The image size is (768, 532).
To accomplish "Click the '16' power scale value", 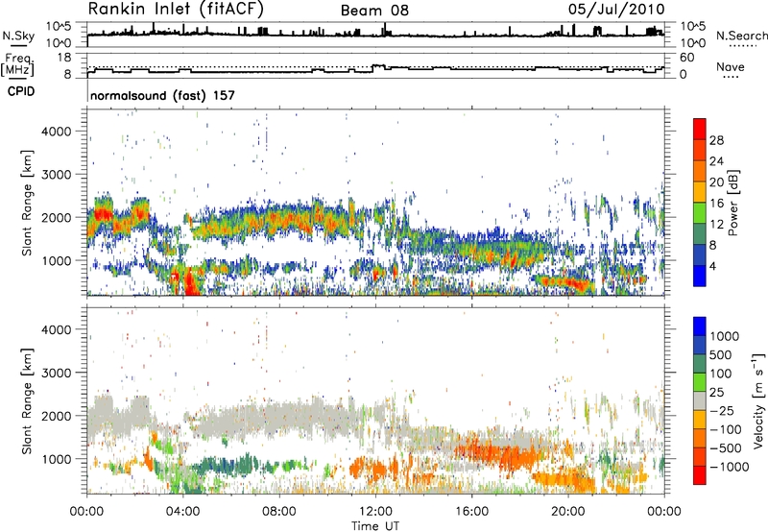I will [x=716, y=204].
